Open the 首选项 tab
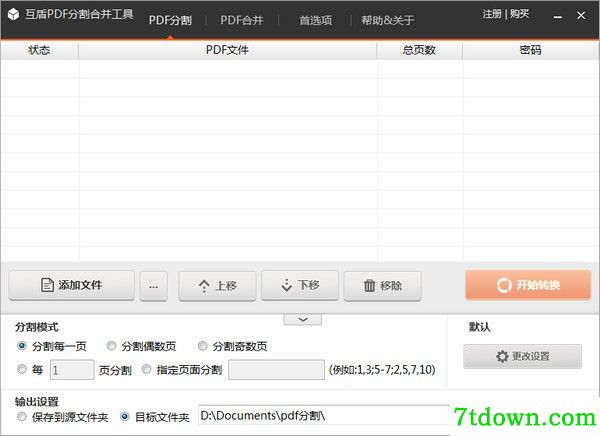The image size is (600, 436). pyautogui.click(x=315, y=20)
